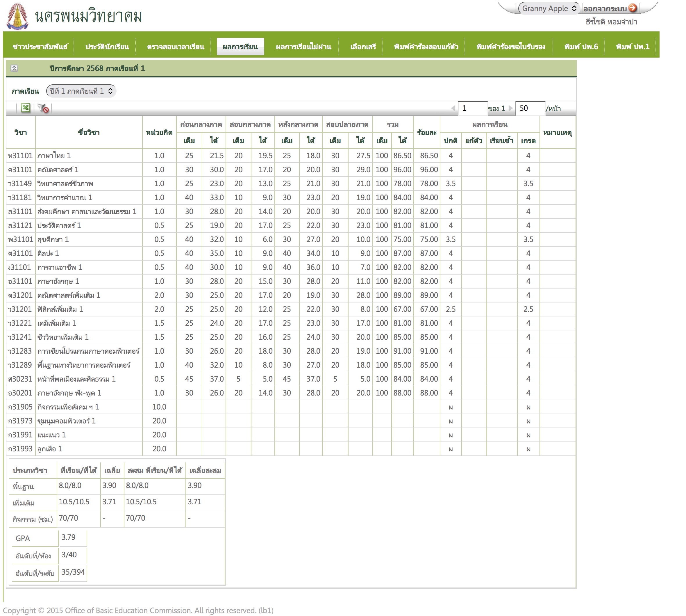Go to next page arrow
The image size is (686, 616).
pos(510,108)
